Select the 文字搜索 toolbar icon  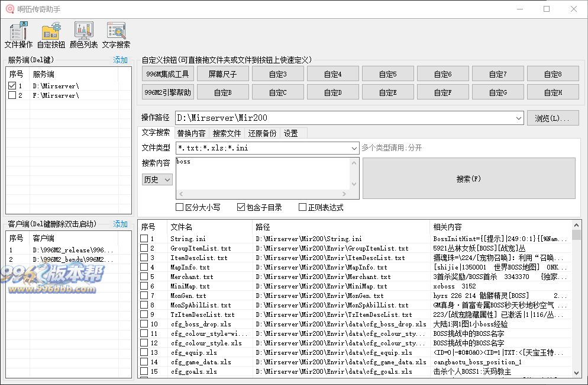pos(117,34)
